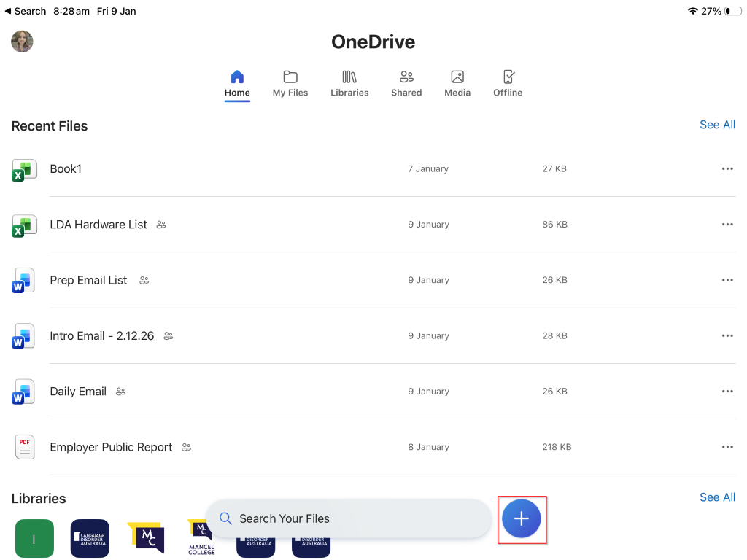
Task: Go to the Shared tab
Action: click(406, 84)
